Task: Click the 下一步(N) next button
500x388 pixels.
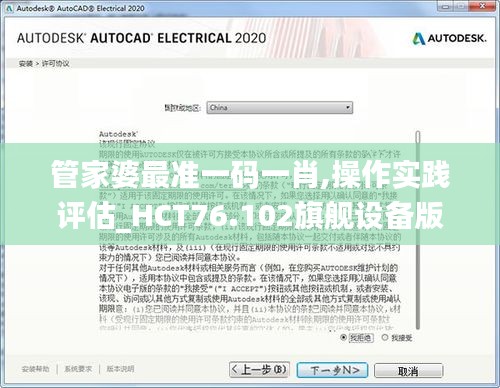Action: [x=332, y=370]
